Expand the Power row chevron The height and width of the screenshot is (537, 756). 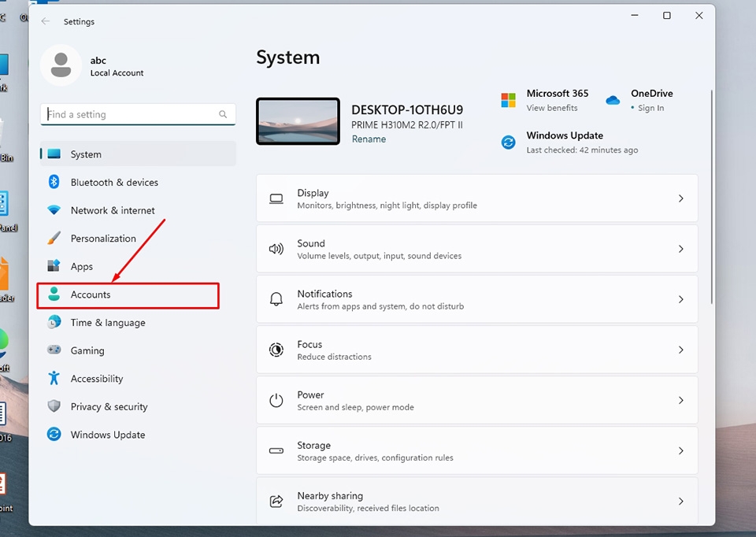click(680, 400)
